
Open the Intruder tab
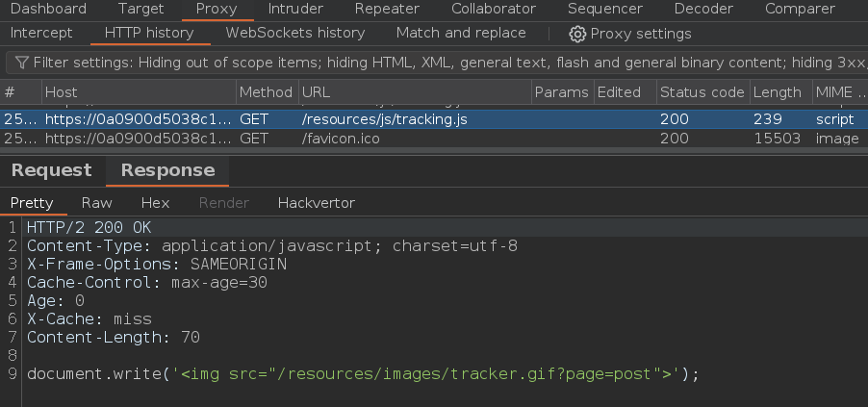pyautogui.click(x=295, y=9)
